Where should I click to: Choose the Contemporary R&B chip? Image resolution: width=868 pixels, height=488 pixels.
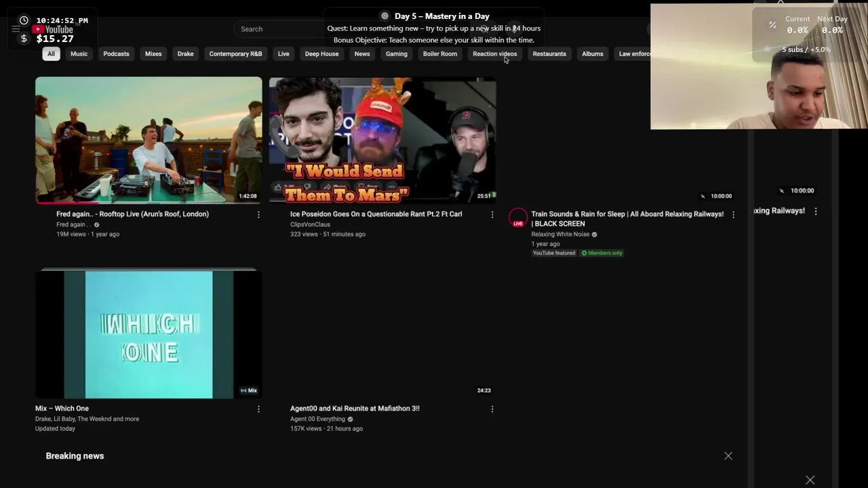tap(235, 54)
